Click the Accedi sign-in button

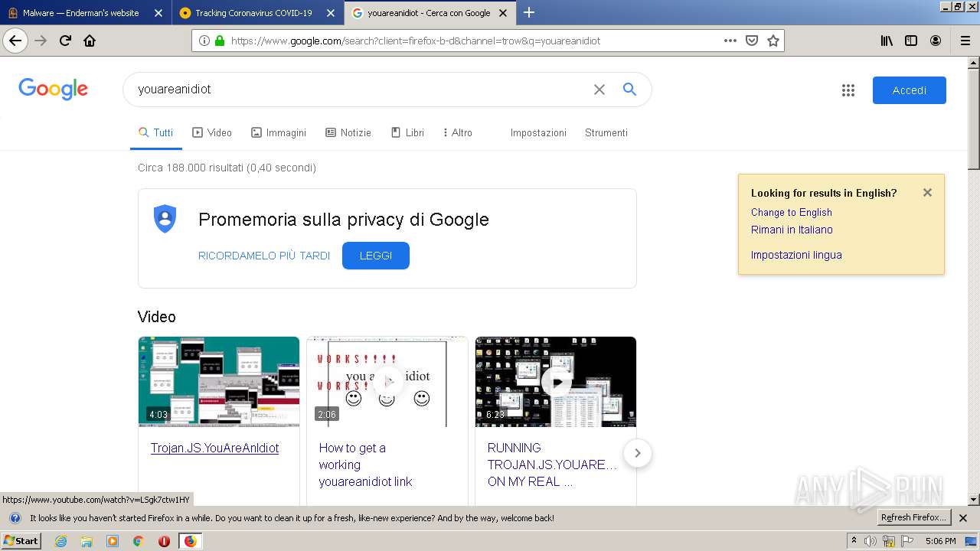coord(910,90)
